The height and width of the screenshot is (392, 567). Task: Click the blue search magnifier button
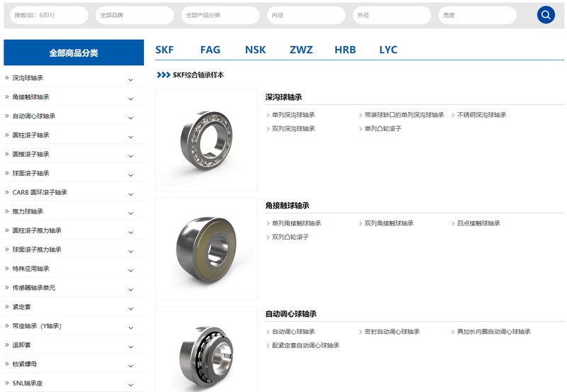[546, 15]
